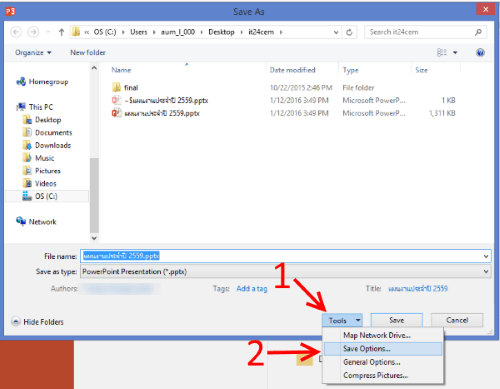
Task: Select the 1,311 KB pptx file icon
Action: 116,113
